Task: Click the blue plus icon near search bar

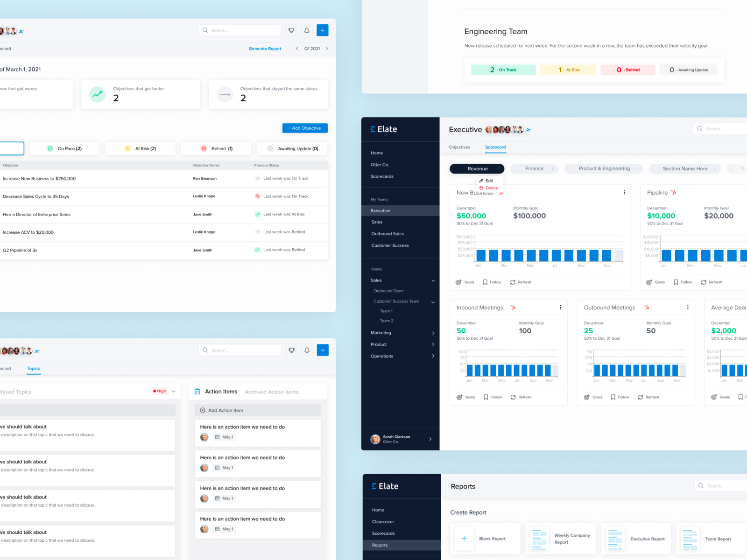Action: tap(323, 30)
